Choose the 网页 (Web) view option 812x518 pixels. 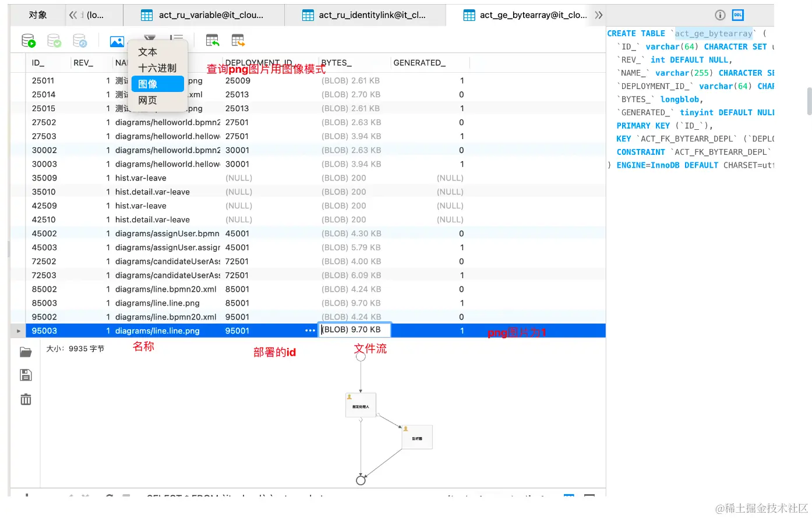coord(158,100)
